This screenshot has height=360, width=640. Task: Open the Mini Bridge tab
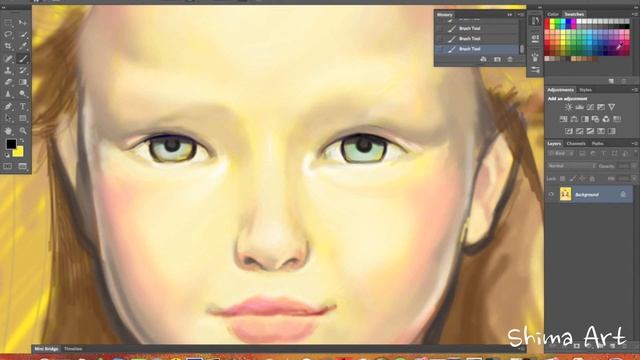pyautogui.click(x=46, y=349)
